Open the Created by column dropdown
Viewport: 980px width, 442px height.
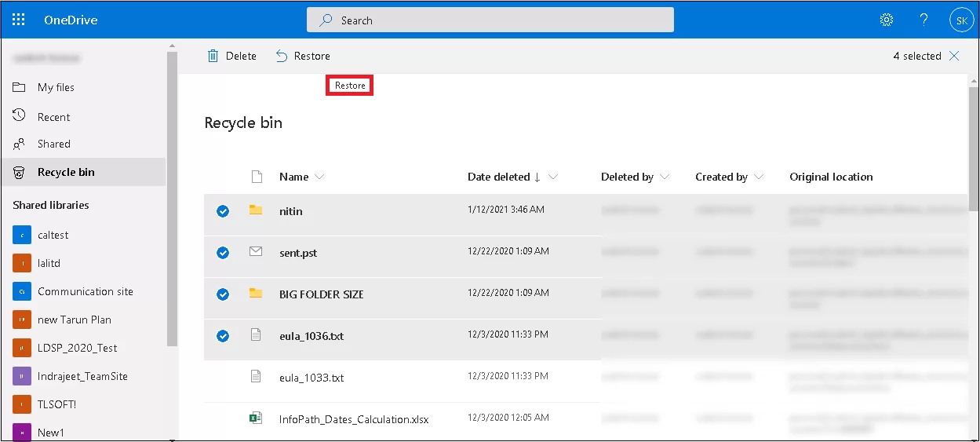(759, 177)
